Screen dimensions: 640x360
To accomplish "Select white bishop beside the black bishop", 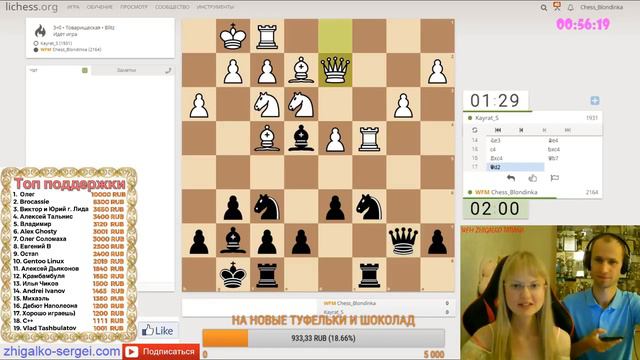I will coord(267,138).
